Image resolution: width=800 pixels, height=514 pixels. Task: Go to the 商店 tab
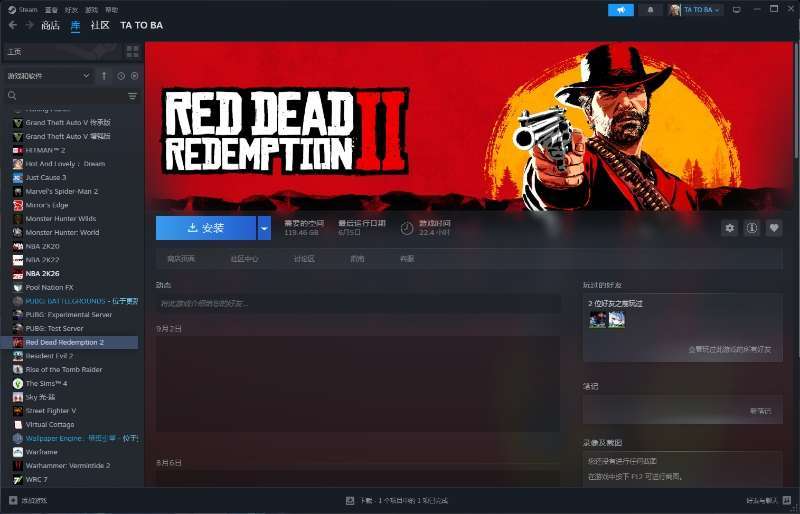click(x=51, y=25)
